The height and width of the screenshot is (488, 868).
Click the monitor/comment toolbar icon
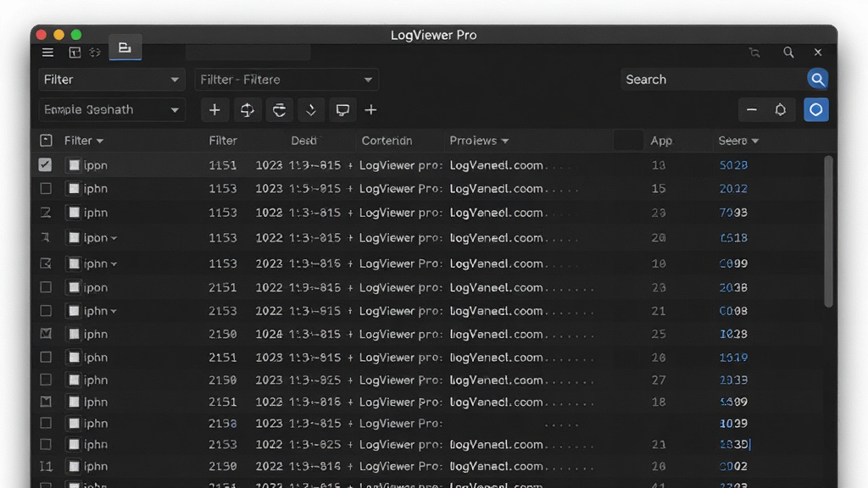coord(342,109)
